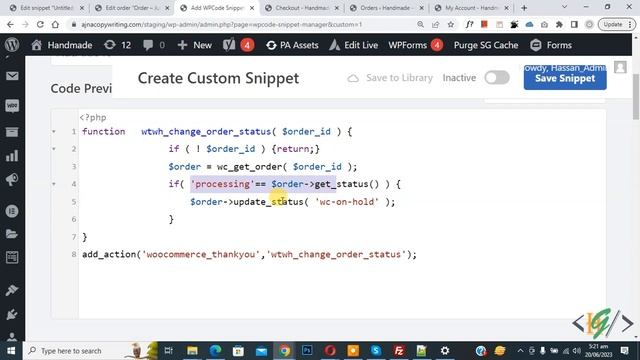Viewport: 640px width, 360px height.
Task: Click the 'woocommerce_thankyou' hook text
Action: click(x=200, y=254)
